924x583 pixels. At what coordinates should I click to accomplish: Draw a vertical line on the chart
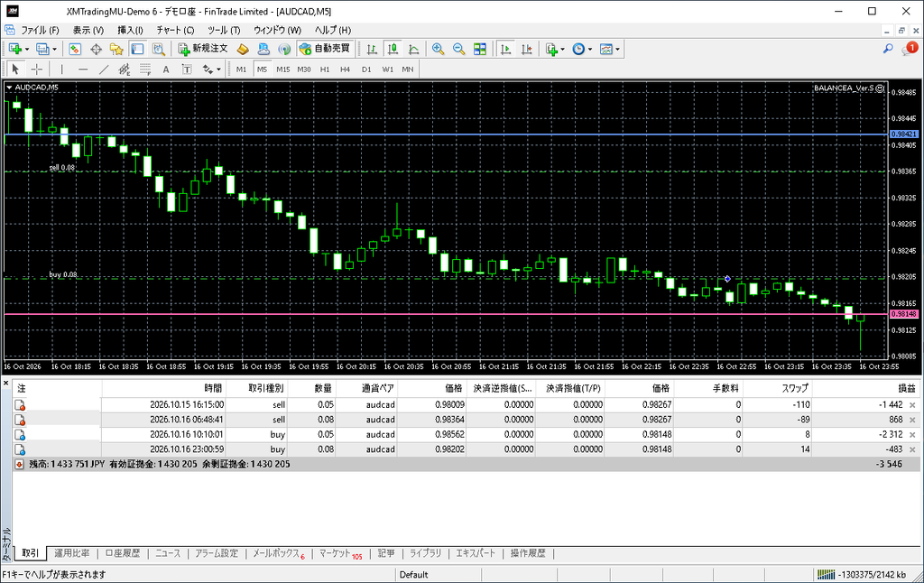(x=62, y=69)
